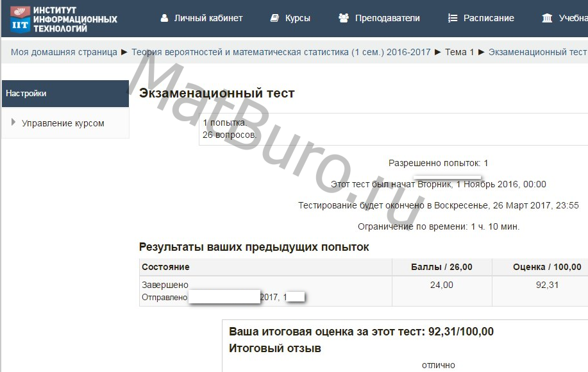
Task: Click the people icon beside Преподаватели
Action: pyautogui.click(x=344, y=18)
